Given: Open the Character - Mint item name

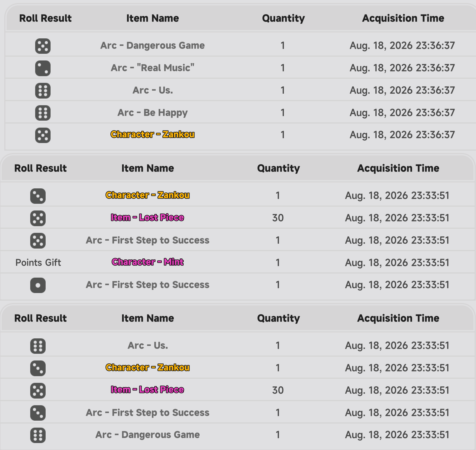Looking at the screenshot, I should (148, 262).
